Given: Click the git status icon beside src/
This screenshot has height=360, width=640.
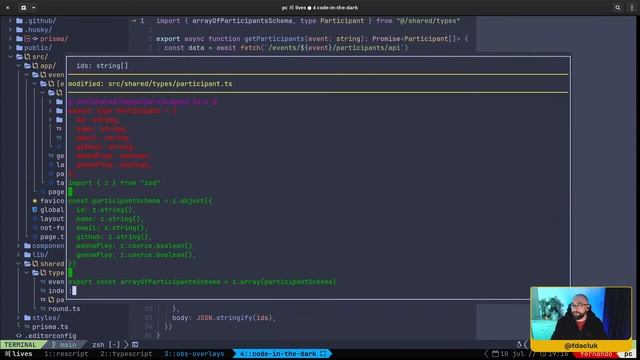Looking at the screenshot, I should tap(27, 57).
